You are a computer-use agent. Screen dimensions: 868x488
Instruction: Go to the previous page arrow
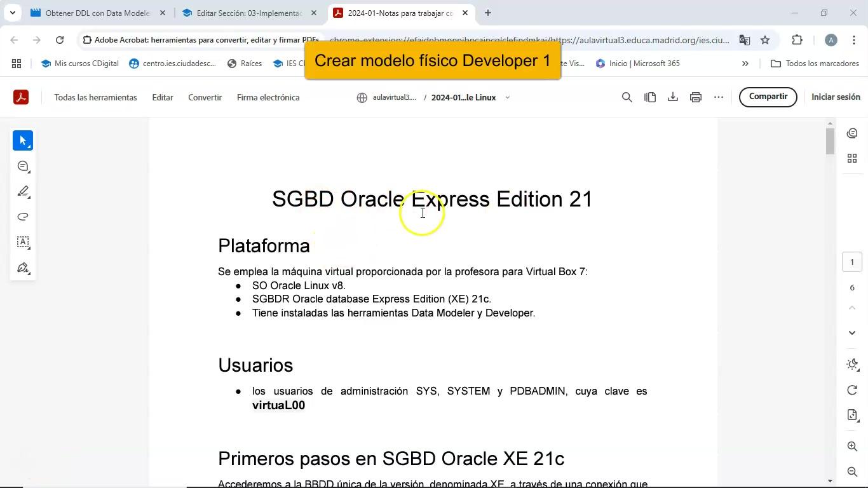point(852,308)
